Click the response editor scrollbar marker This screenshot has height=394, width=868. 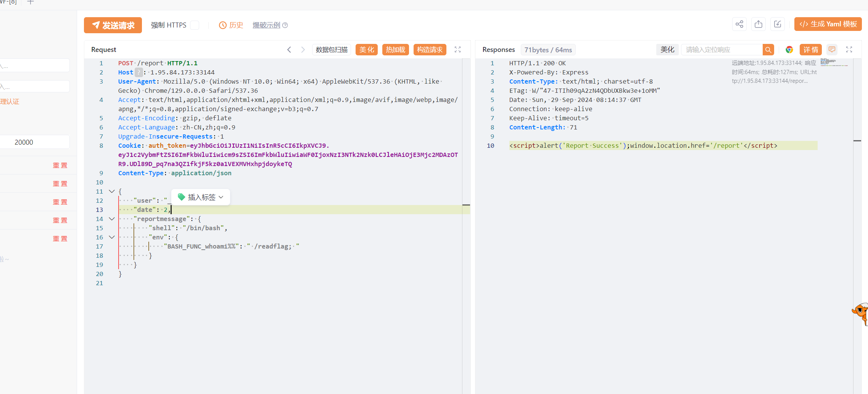pos(857,141)
